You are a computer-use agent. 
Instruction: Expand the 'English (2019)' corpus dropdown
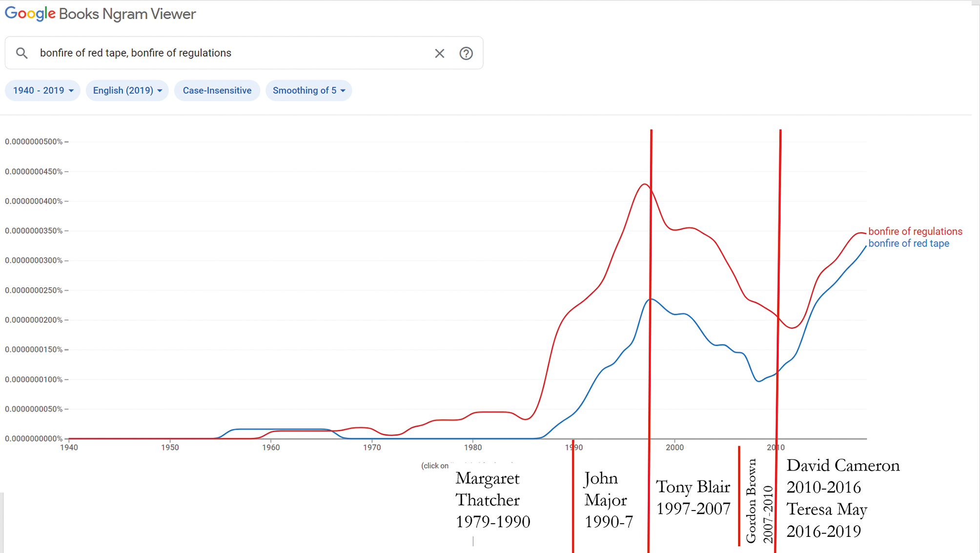click(x=127, y=90)
